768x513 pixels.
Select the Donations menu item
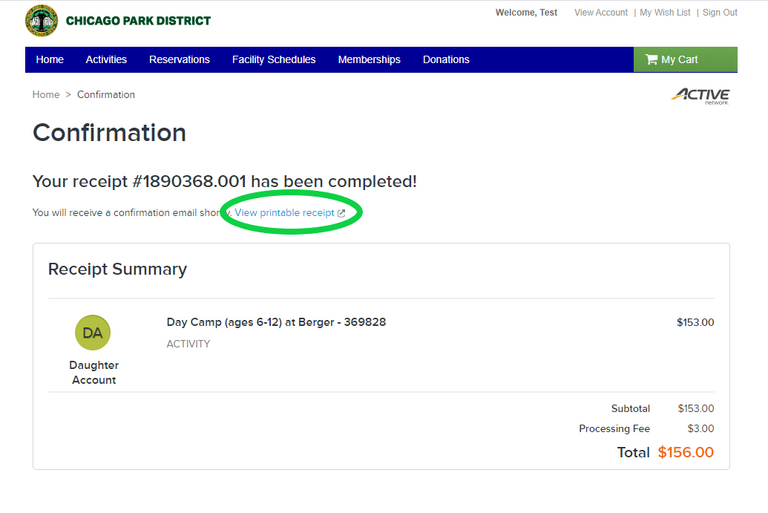pos(446,60)
